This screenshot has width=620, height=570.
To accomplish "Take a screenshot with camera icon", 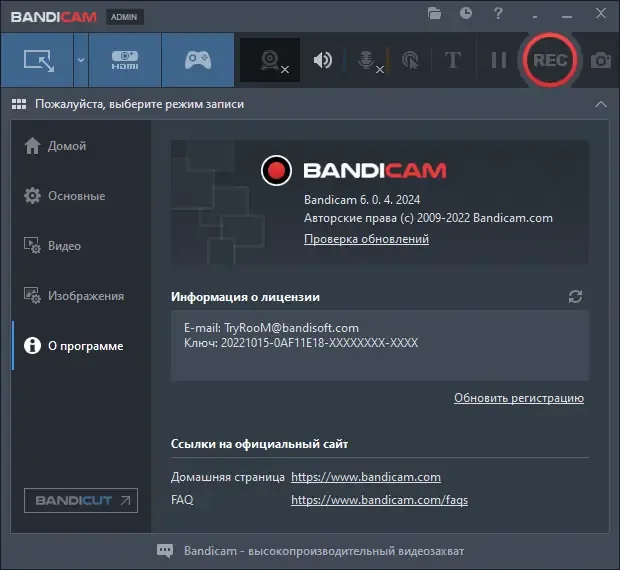I will click(x=601, y=60).
